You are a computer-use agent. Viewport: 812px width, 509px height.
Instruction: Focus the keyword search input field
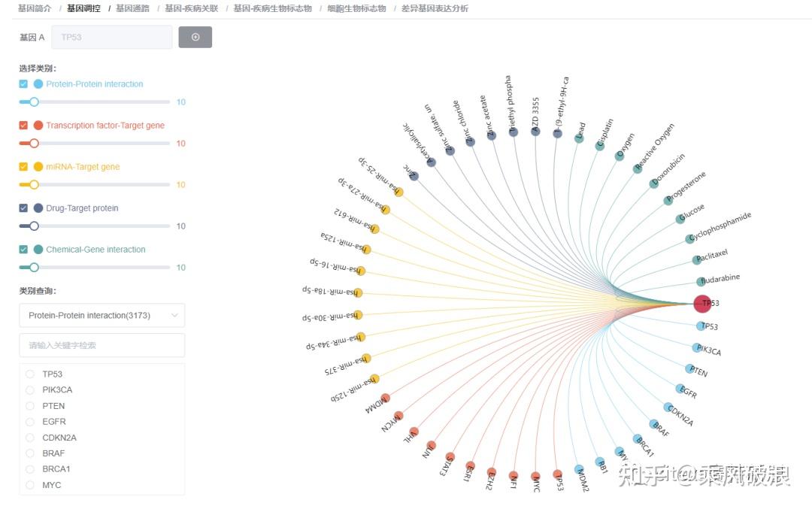pyautogui.click(x=101, y=345)
